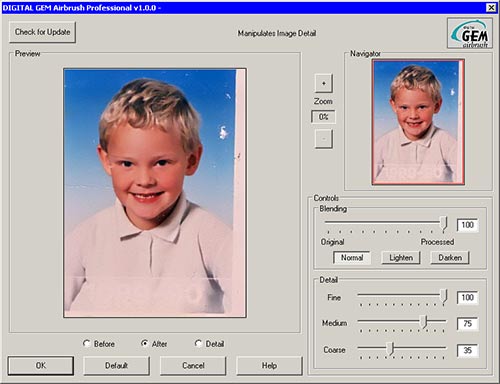Image resolution: width=500 pixels, height=384 pixels.
Task: Select the Before preview option
Action: [99, 344]
